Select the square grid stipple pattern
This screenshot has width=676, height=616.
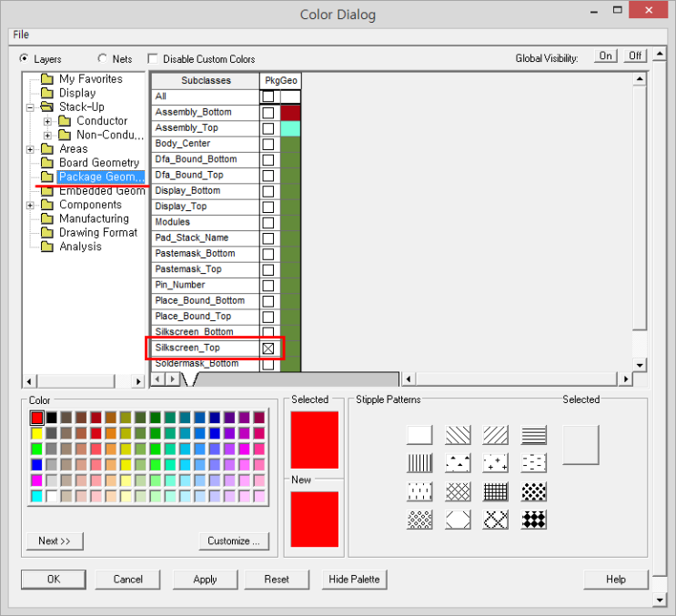point(496,491)
